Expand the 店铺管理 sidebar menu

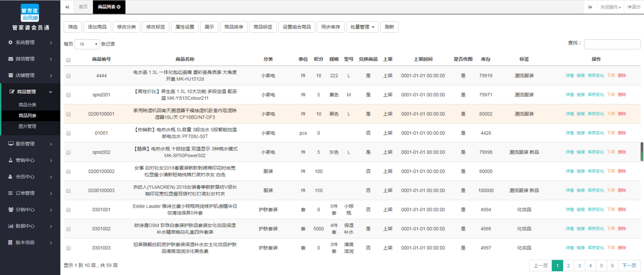point(30,75)
